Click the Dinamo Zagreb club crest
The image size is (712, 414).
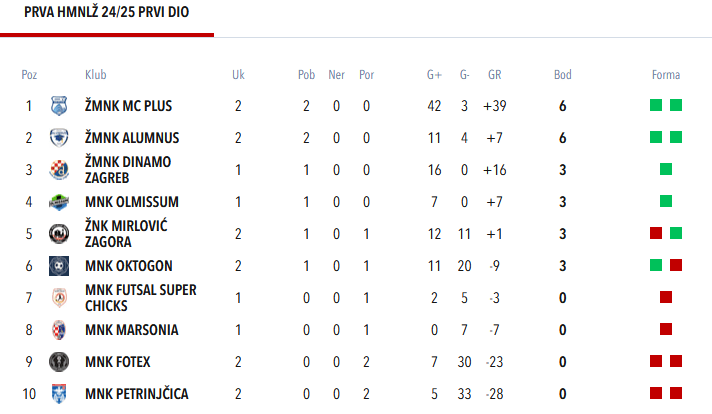[59, 170]
